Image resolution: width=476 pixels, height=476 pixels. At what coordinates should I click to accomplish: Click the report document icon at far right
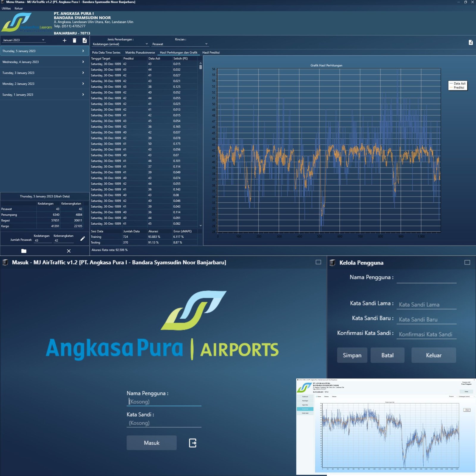[471, 43]
